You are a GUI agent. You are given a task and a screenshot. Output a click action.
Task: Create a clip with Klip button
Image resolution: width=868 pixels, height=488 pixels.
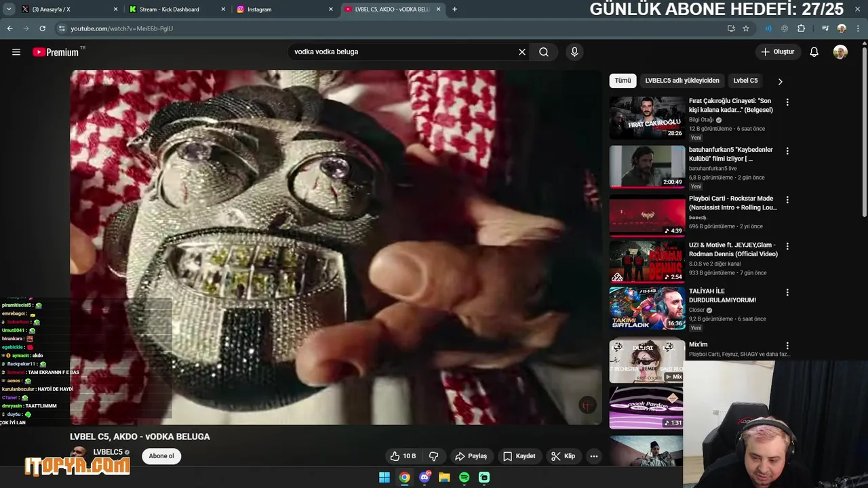[x=563, y=456]
